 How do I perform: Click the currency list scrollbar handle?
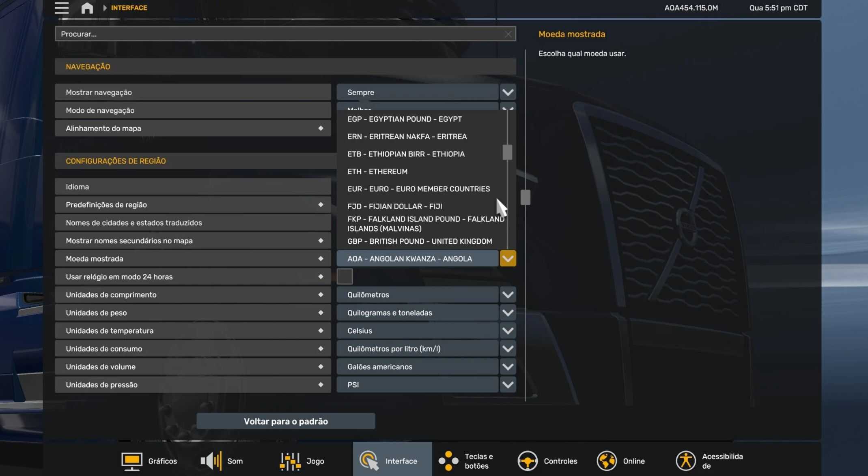pyautogui.click(x=507, y=152)
